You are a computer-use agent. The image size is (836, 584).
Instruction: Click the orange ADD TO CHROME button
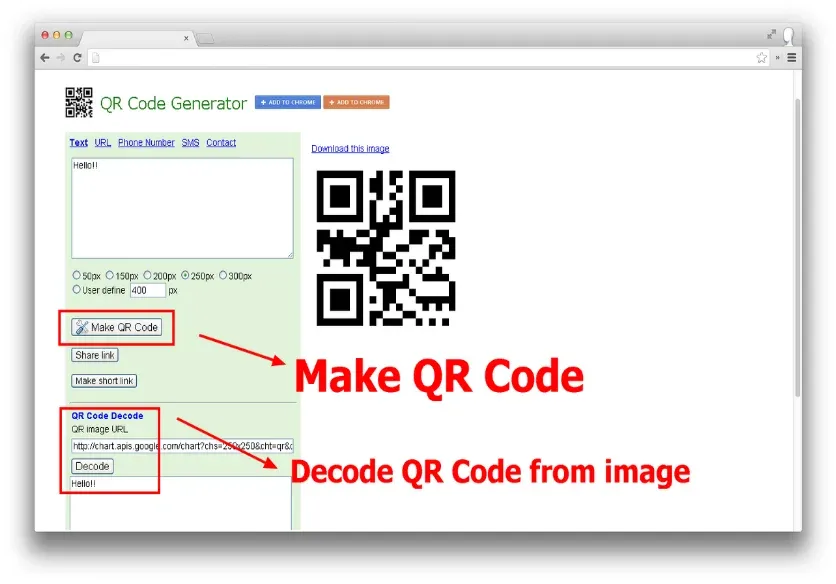[x=356, y=102]
